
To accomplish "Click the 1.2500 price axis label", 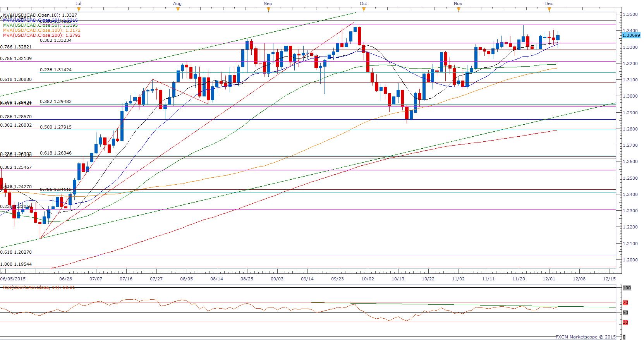I will tap(630, 178).
